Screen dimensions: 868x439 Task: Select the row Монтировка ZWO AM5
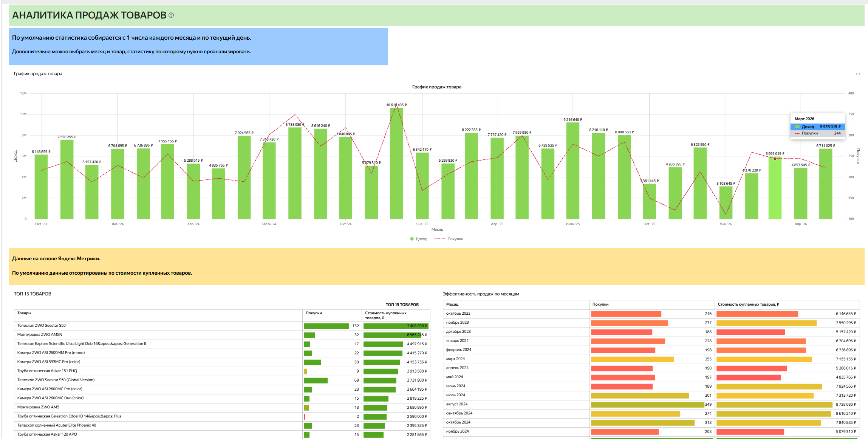tap(222, 407)
